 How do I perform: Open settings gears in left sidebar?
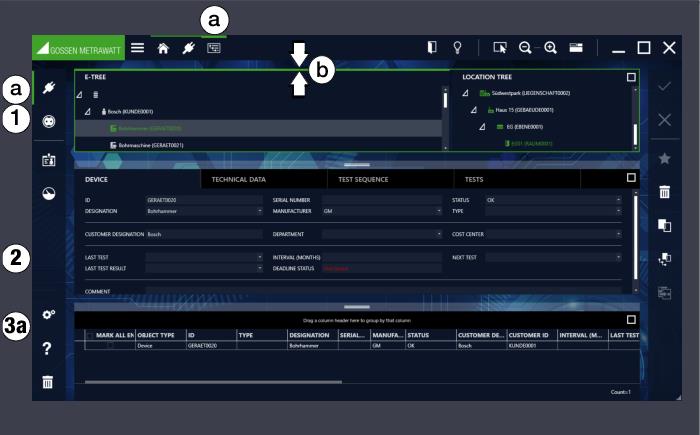coord(49,314)
